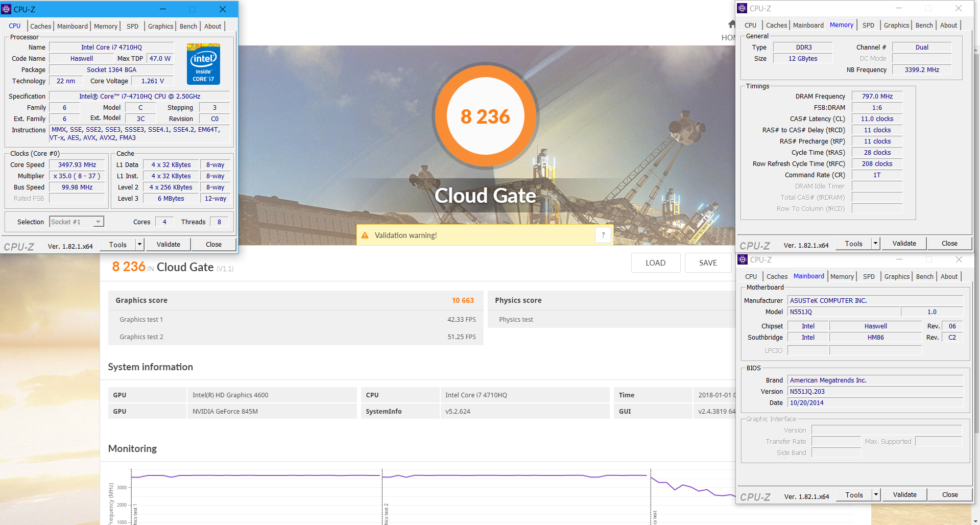Open the Socket #1 selection dropdown
Image resolution: width=980 pixels, height=525 pixels.
pos(77,222)
